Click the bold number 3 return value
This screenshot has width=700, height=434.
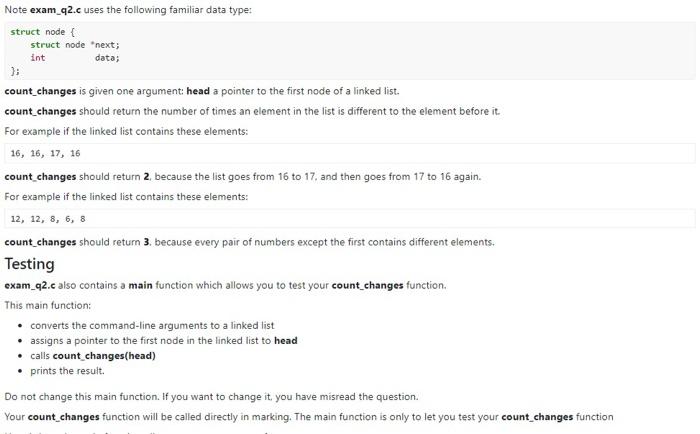[146, 242]
